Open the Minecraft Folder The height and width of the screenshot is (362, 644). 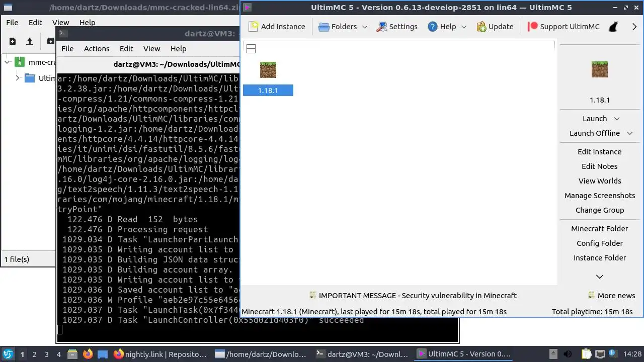point(600,229)
